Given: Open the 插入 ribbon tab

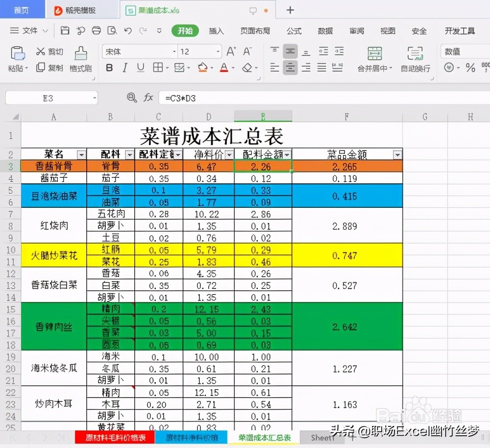Looking at the screenshot, I should tap(216, 31).
